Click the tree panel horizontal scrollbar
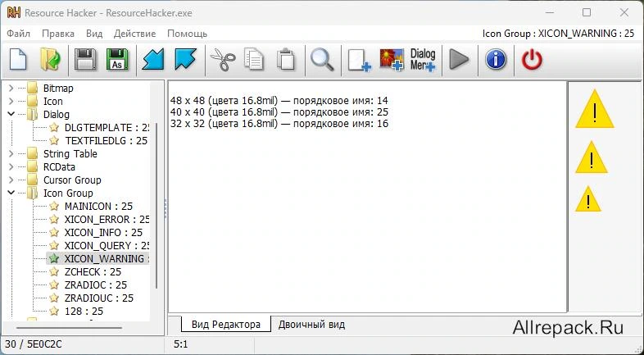The height and width of the screenshot is (355, 644). coord(69,328)
